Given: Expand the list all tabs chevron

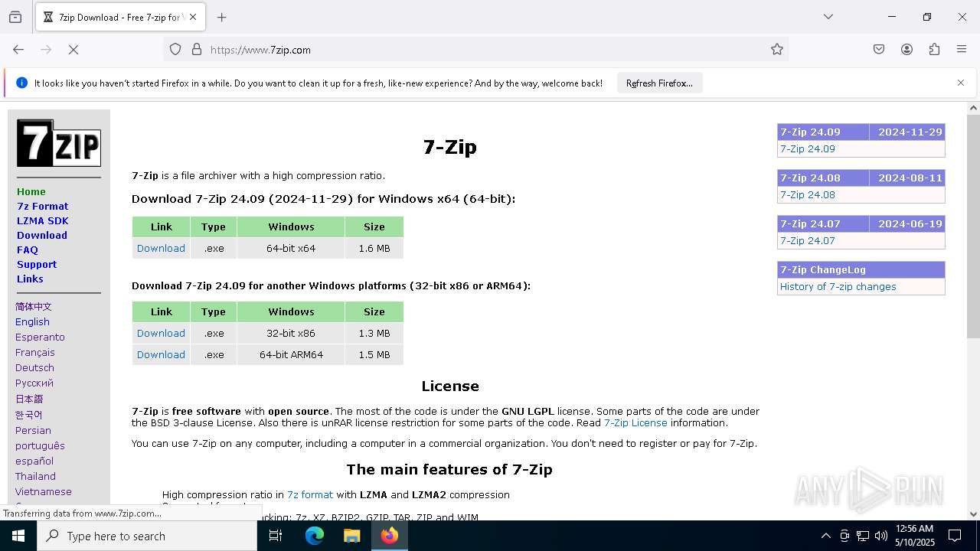Looking at the screenshot, I should point(828,17).
